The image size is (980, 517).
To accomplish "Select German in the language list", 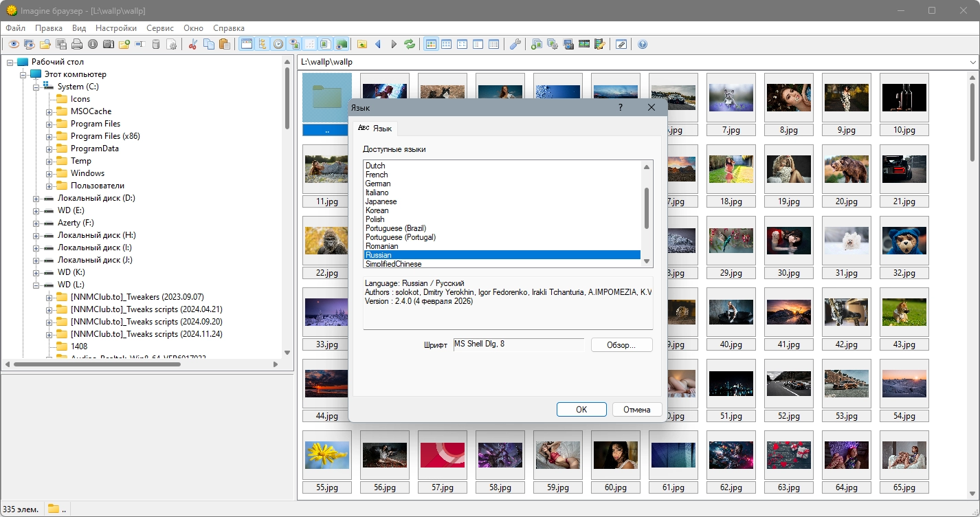I will (378, 184).
